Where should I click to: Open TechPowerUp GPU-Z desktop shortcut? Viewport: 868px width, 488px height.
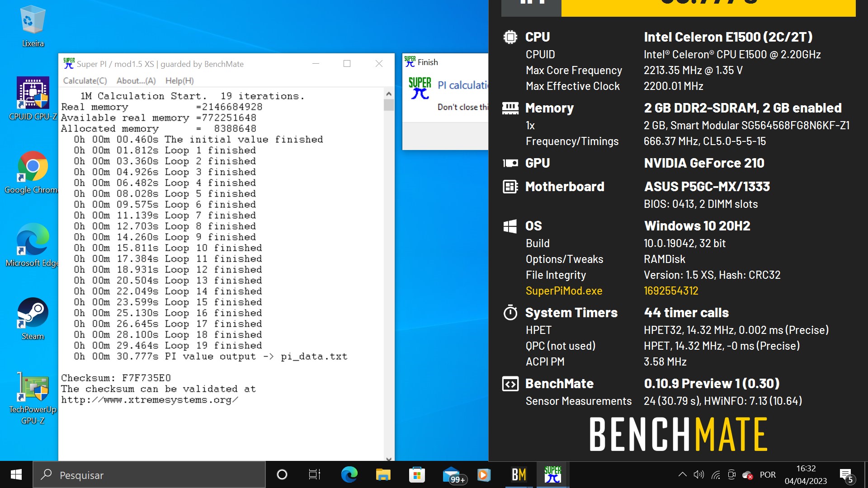tap(33, 398)
